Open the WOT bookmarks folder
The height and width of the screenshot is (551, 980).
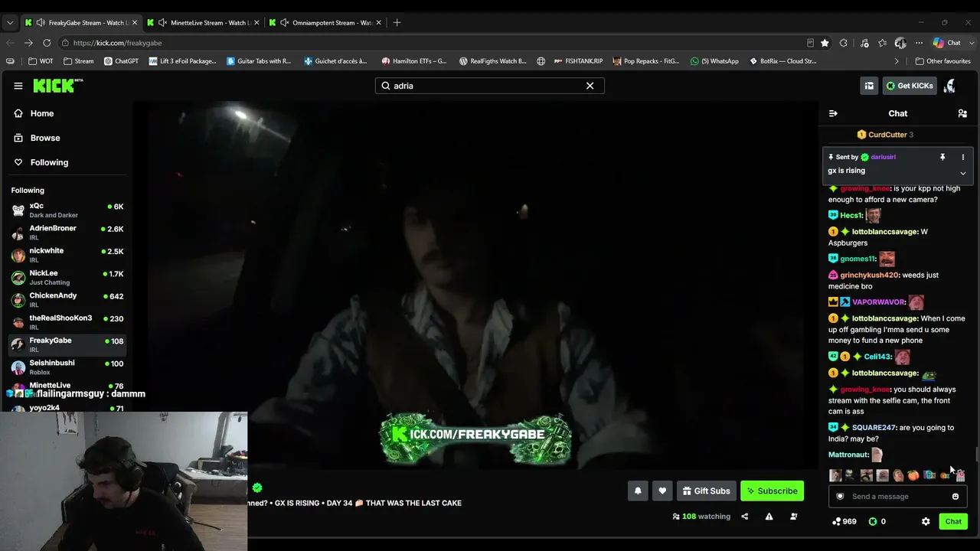tap(41, 61)
